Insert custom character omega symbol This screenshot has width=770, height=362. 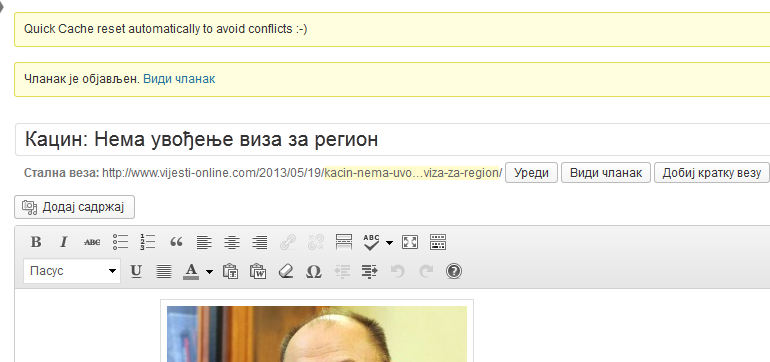pos(313,271)
